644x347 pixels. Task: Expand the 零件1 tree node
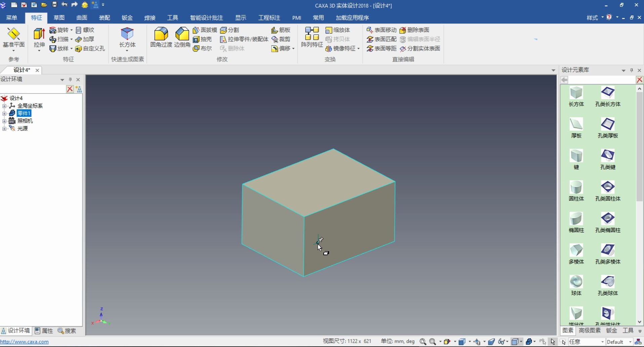[4, 113]
